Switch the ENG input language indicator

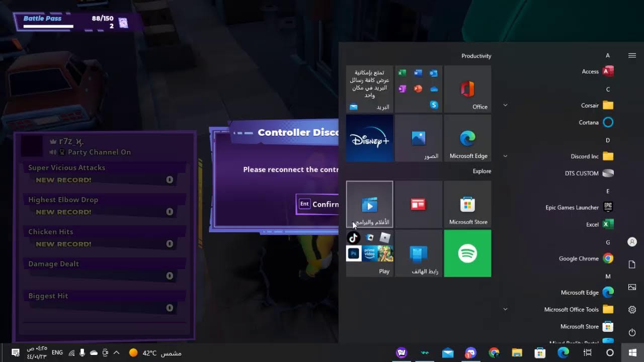coord(57,352)
